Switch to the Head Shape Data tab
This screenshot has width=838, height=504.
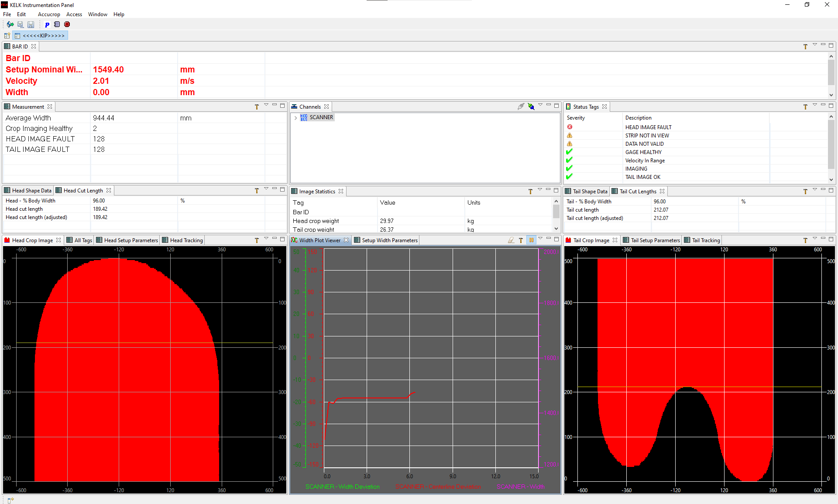28,191
